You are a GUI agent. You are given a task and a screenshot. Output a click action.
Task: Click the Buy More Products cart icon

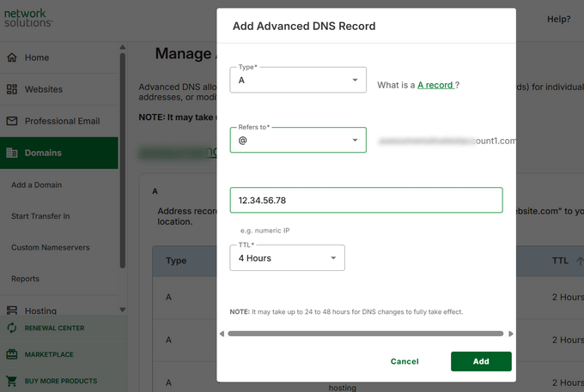tap(12, 381)
